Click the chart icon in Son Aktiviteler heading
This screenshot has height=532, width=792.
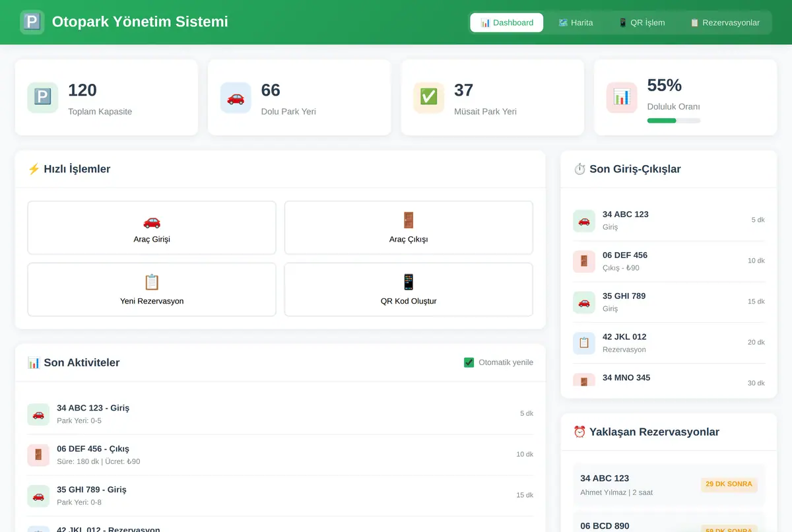click(34, 362)
